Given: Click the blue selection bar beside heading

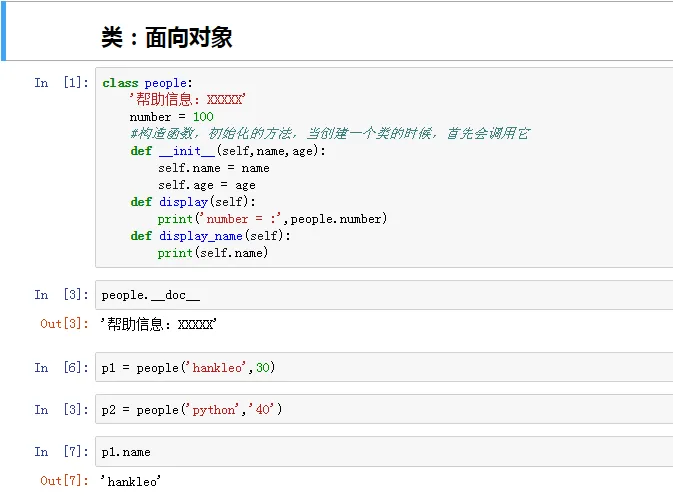Looking at the screenshot, I should tap(3, 32).
